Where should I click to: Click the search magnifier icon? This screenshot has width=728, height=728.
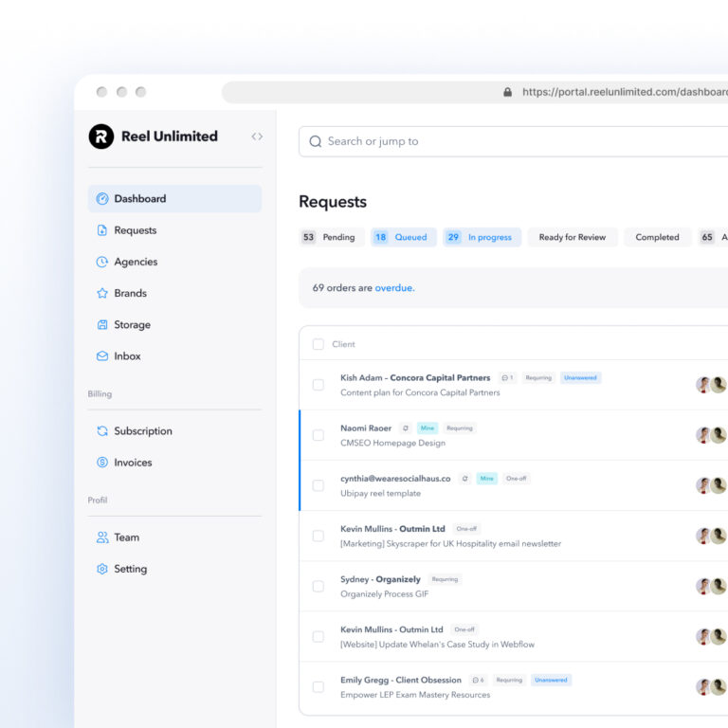pos(316,141)
